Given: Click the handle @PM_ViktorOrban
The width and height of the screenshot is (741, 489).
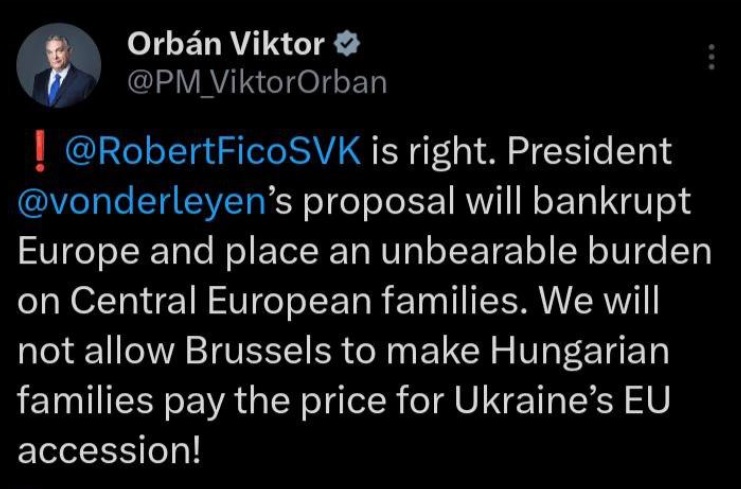Looking at the screenshot, I should tap(258, 83).
